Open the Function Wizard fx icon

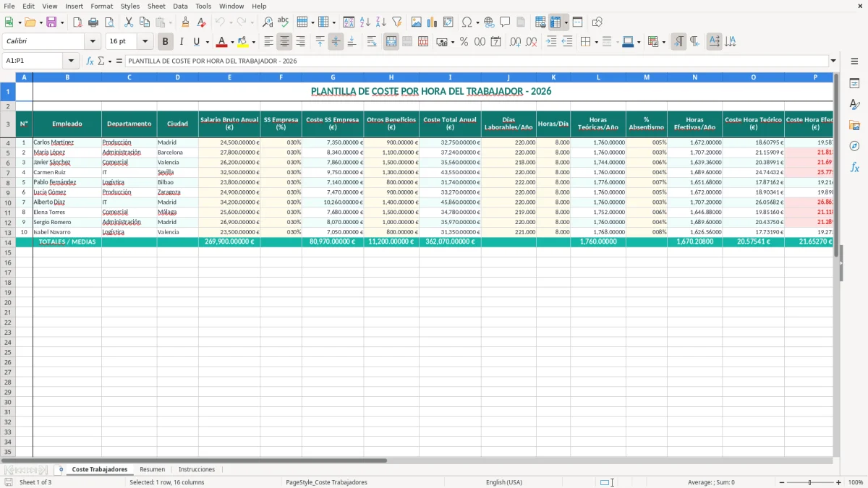coord(90,61)
